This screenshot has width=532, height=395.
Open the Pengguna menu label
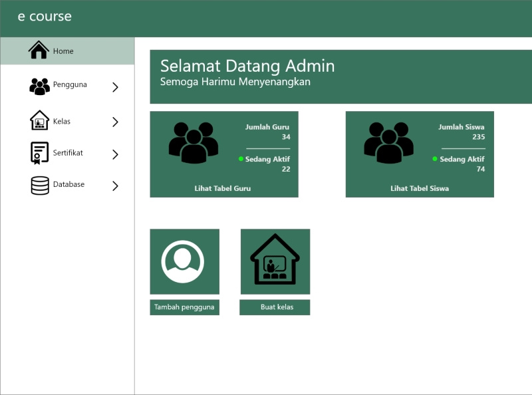pos(70,84)
